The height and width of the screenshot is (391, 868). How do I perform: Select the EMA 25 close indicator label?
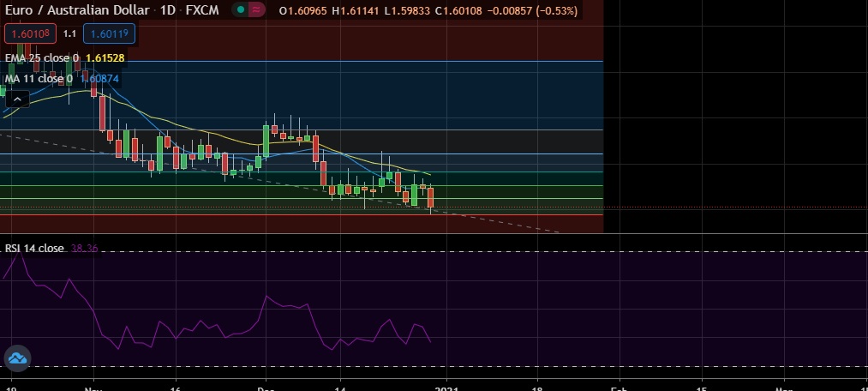click(x=41, y=58)
